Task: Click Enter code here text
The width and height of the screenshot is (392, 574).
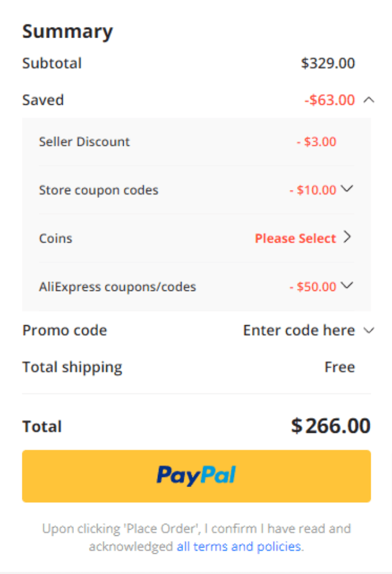Action: point(298,330)
